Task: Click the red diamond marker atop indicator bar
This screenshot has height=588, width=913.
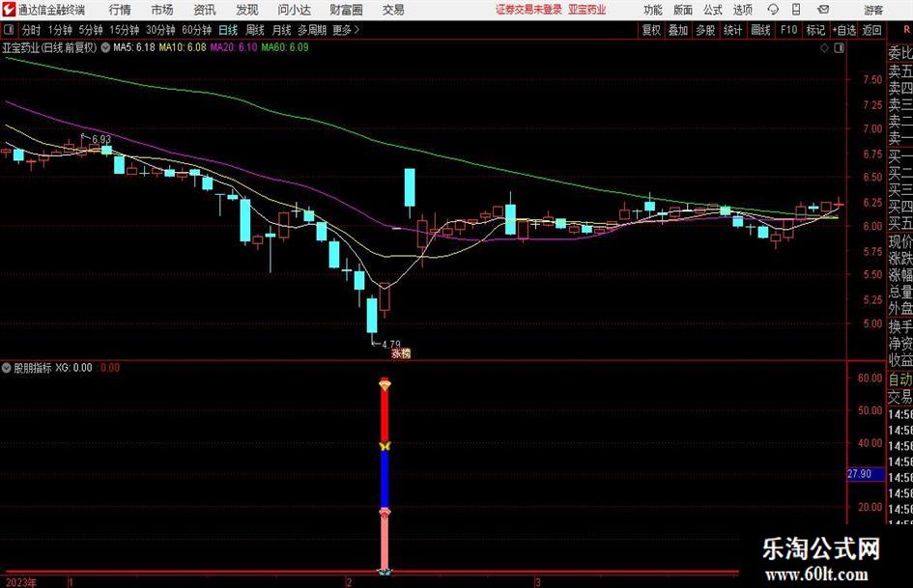Action: 385,383
